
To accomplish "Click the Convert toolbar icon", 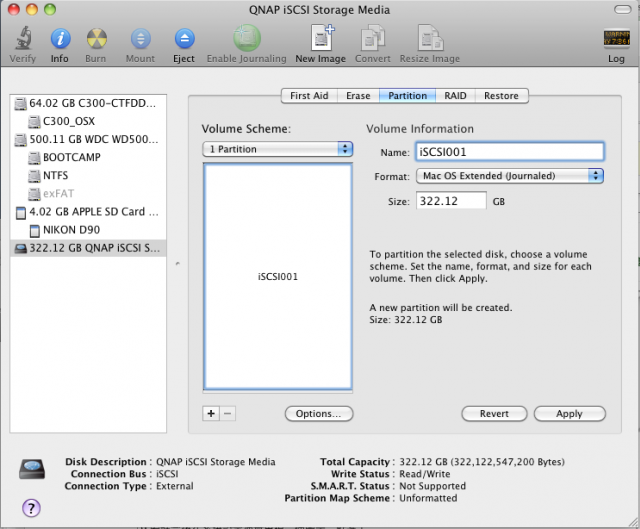I will tap(373, 38).
